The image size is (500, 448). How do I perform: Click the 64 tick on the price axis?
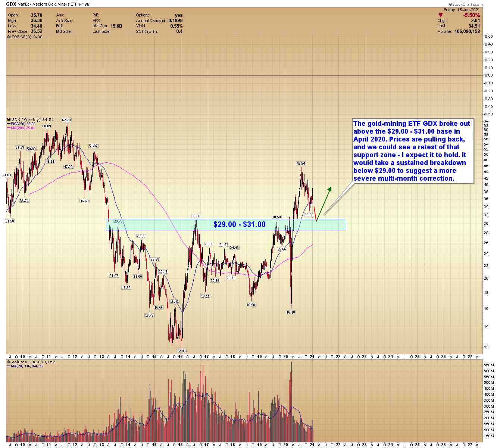pos(486,121)
